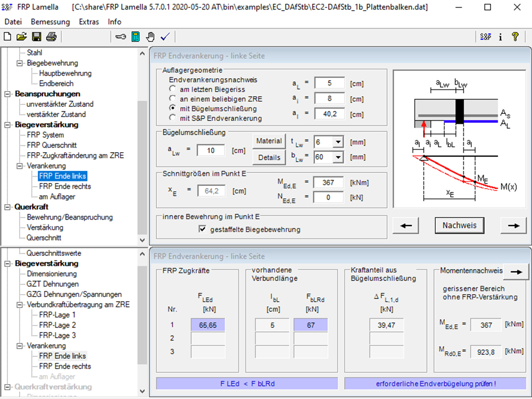This screenshot has height=399, width=532.
Task: Click the New file icon
Action: pos(7,36)
